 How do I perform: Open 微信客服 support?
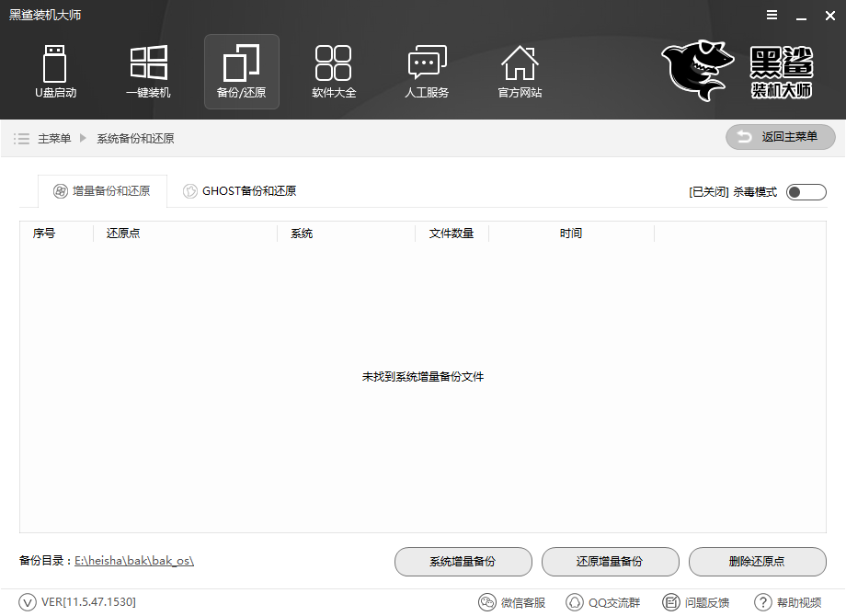tap(512, 602)
